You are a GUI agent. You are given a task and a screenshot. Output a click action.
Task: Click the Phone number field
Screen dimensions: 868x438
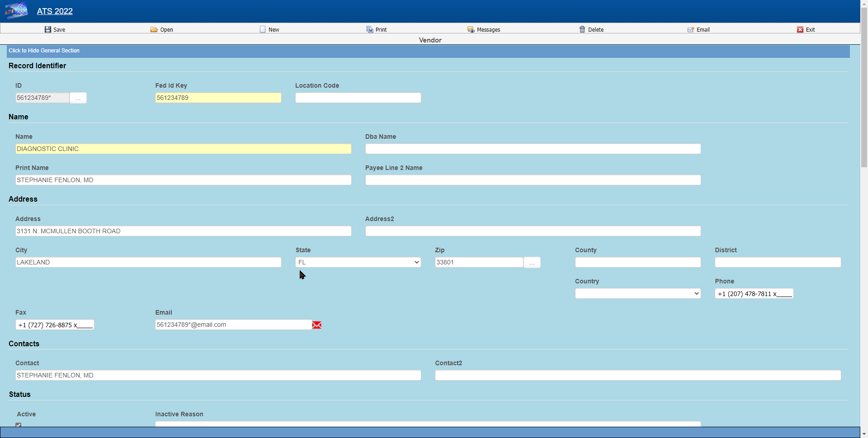click(754, 294)
